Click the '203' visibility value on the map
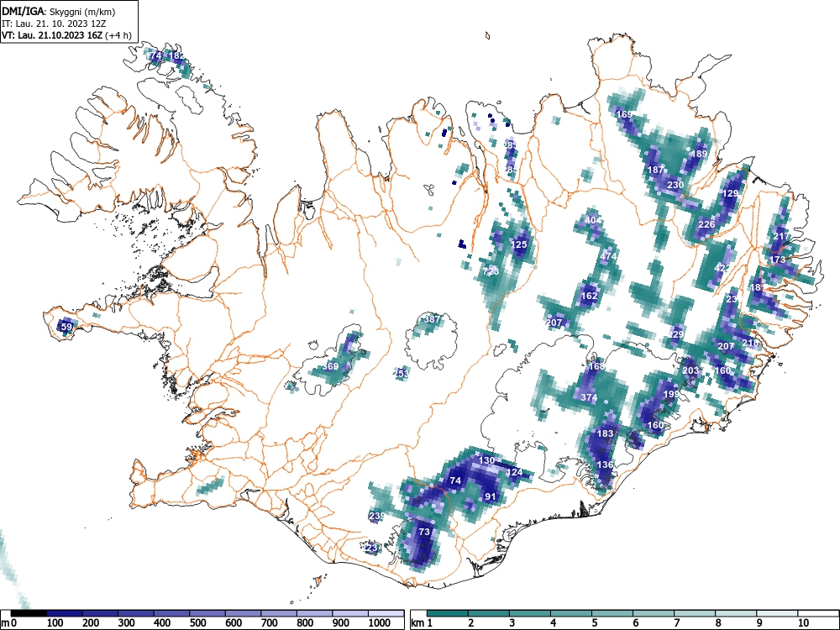The height and width of the screenshot is (630, 840). point(690,370)
